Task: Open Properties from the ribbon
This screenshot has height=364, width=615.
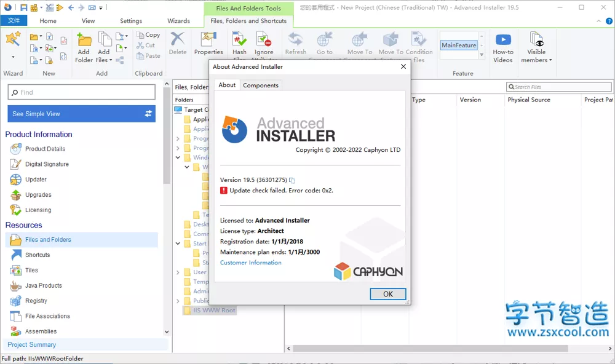Action: pyautogui.click(x=208, y=43)
